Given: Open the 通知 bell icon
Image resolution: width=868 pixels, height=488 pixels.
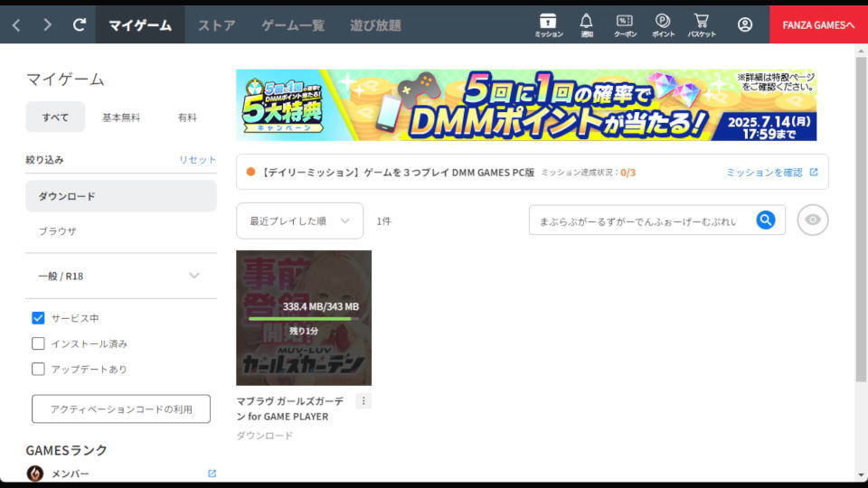Looking at the screenshot, I should point(586,25).
